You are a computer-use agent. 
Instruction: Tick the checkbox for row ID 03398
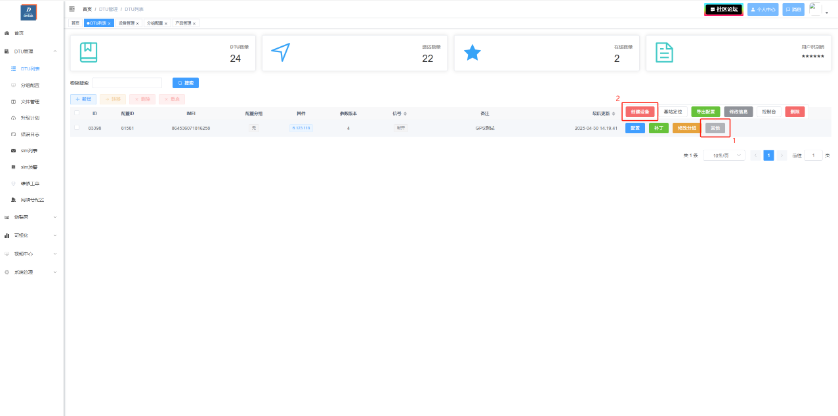click(77, 128)
